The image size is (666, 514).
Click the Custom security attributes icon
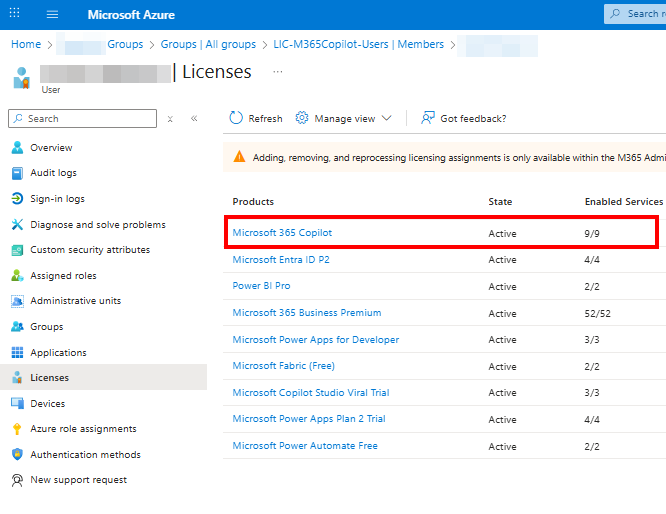(17, 250)
